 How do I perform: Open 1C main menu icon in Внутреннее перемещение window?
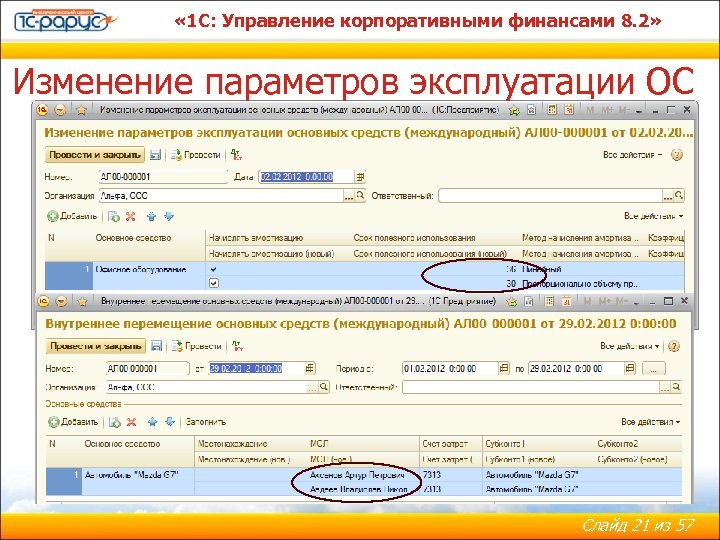tap(43, 301)
